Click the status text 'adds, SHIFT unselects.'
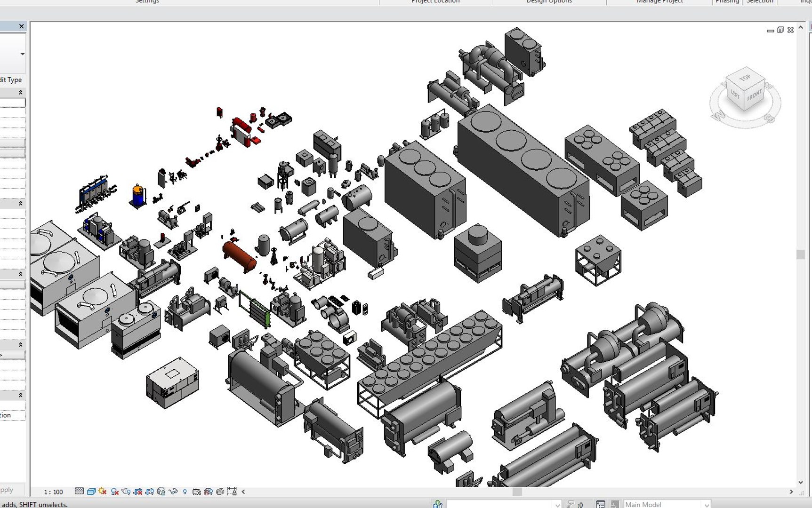 (x=35, y=504)
